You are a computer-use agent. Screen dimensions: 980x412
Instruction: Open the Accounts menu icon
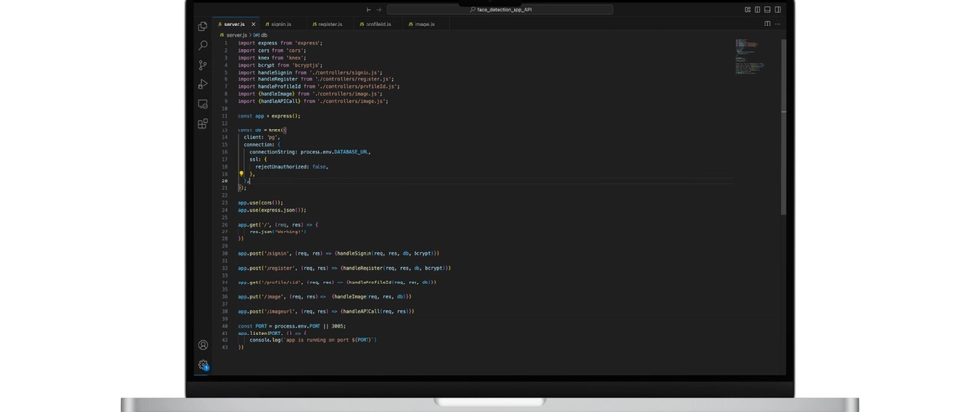tap(203, 345)
